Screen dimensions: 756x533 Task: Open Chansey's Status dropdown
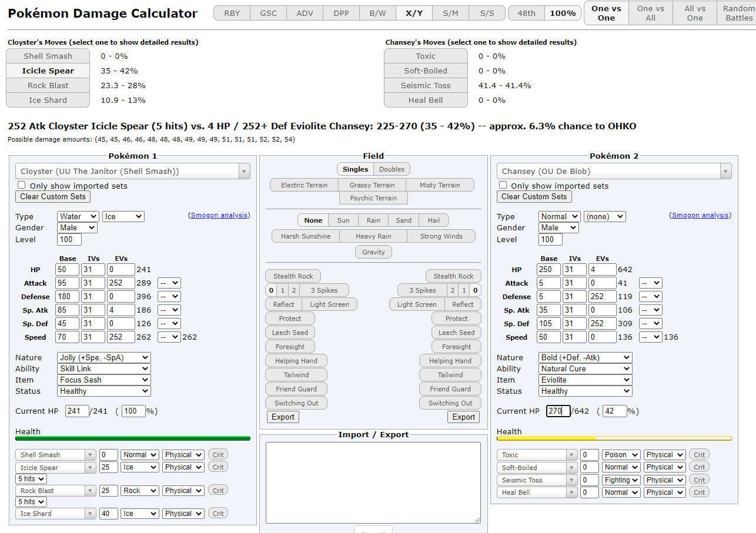pos(585,391)
